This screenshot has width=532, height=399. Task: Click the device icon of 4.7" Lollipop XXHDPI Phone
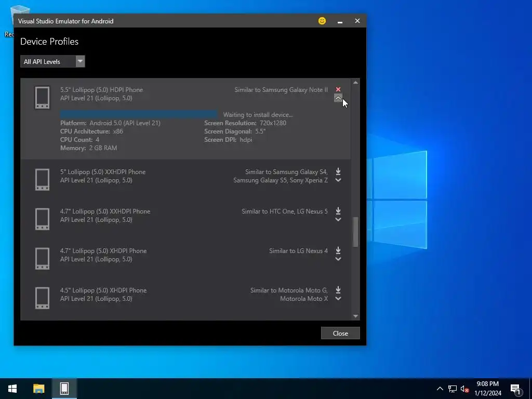tap(42, 219)
